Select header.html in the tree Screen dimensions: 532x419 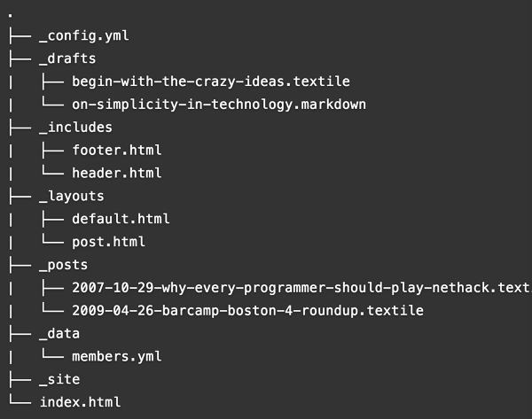tap(117, 173)
